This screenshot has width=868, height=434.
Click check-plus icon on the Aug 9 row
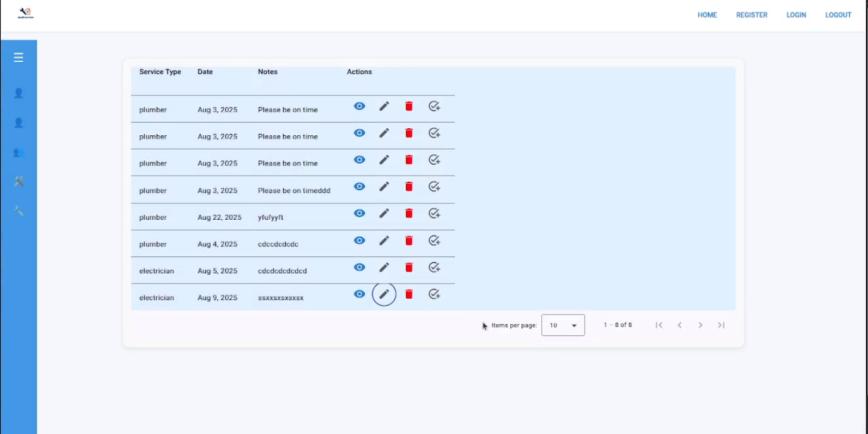434,294
